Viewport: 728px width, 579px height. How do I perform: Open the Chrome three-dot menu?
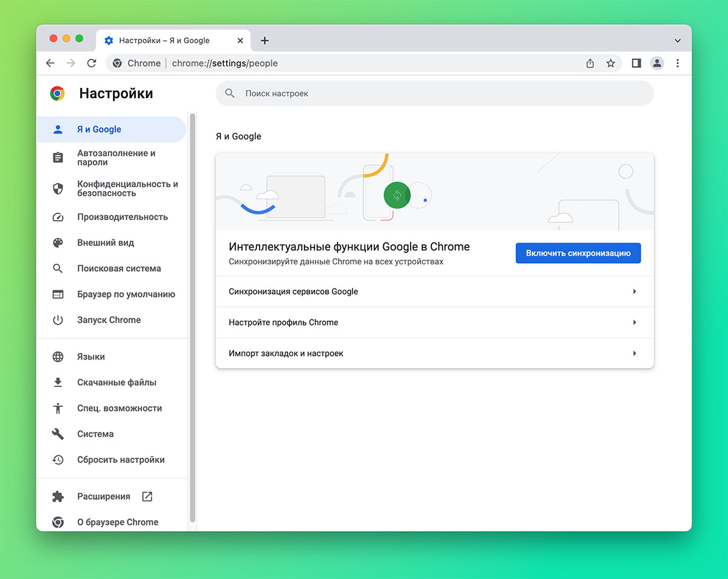coord(678,63)
